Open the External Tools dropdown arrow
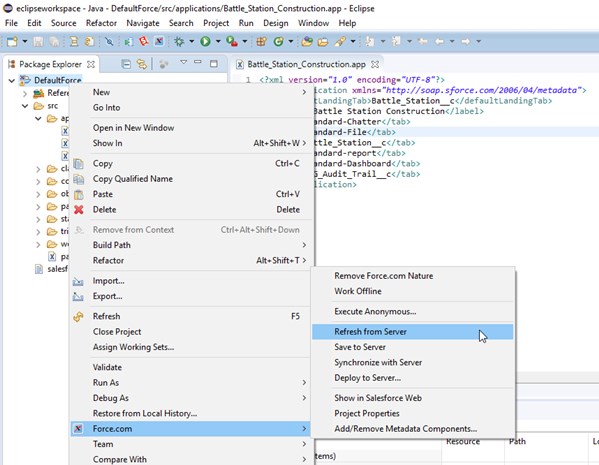 244,41
